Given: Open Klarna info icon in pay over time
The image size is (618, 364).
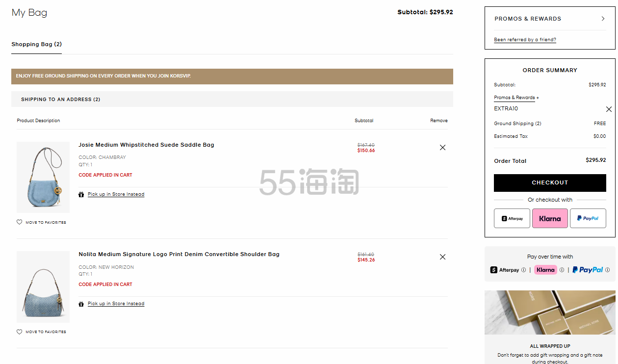Looking at the screenshot, I should tap(562, 270).
